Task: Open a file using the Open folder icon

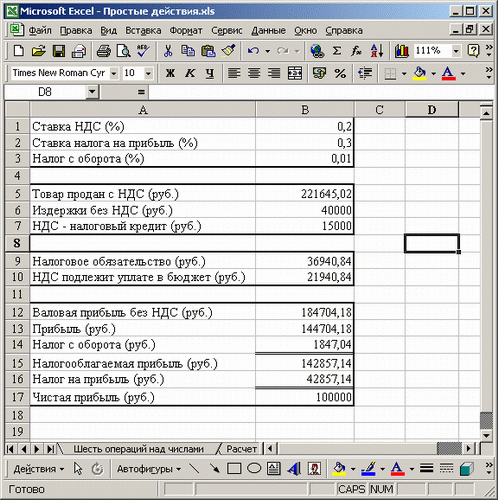Action: click(x=39, y=51)
